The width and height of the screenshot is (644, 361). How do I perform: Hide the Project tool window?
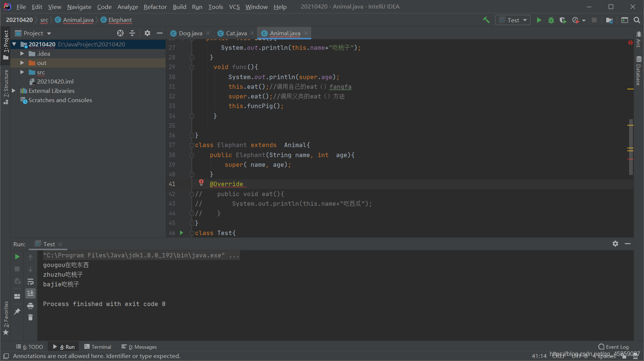coord(160,33)
